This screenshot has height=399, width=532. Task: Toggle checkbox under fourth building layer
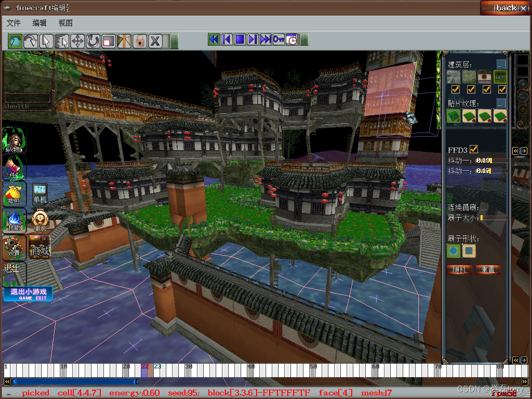[502, 89]
